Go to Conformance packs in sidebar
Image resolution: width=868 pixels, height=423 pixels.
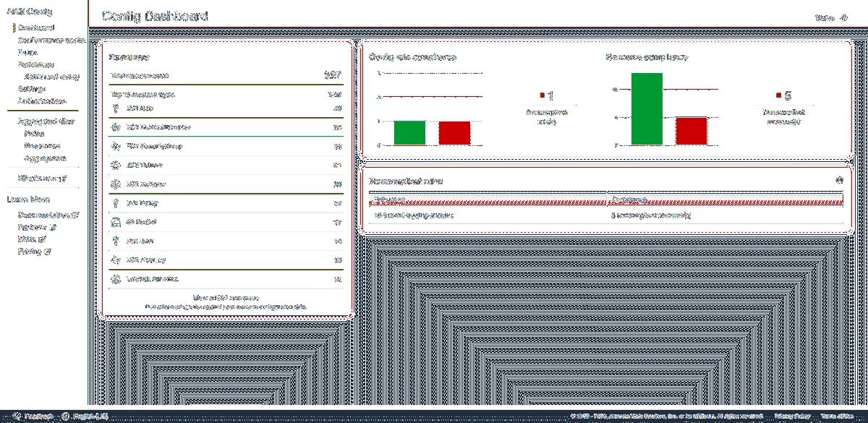[x=52, y=40]
